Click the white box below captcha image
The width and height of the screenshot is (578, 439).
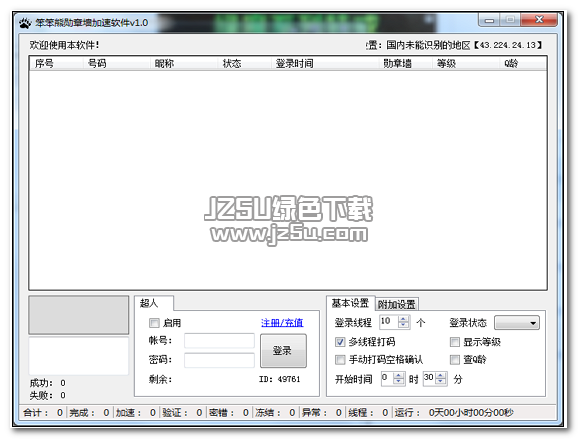[79, 356]
